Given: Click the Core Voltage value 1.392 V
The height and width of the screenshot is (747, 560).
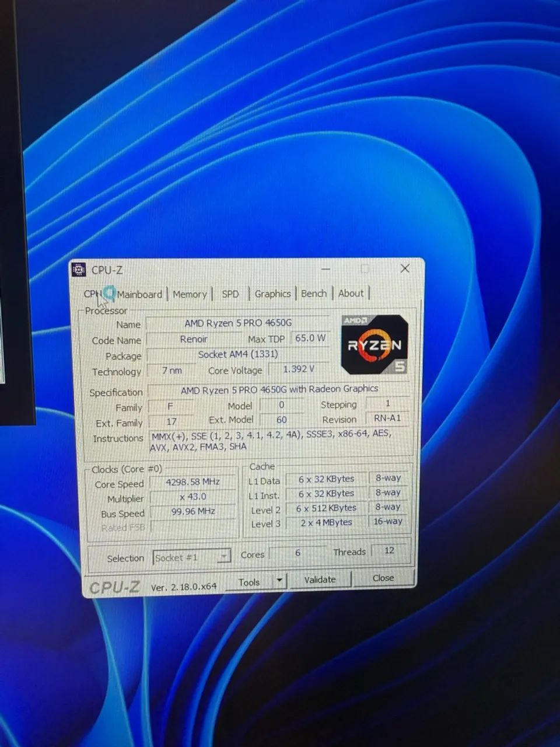Looking at the screenshot, I should pyautogui.click(x=298, y=369).
